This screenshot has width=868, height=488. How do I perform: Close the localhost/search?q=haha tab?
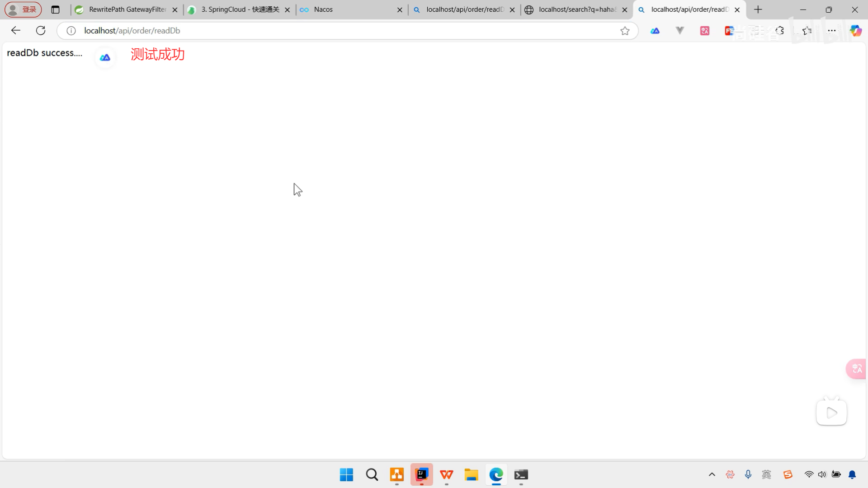point(625,9)
